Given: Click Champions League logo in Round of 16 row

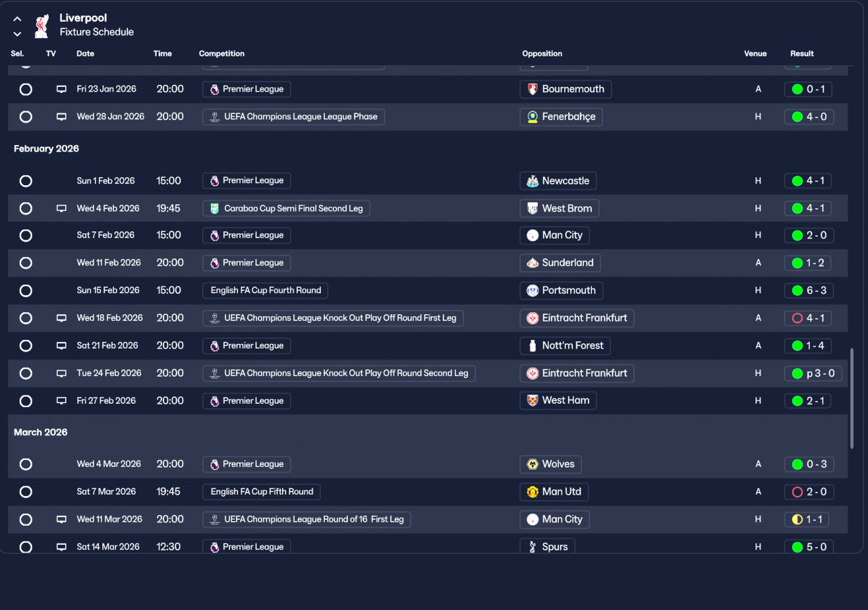Looking at the screenshot, I should [x=214, y=519].
